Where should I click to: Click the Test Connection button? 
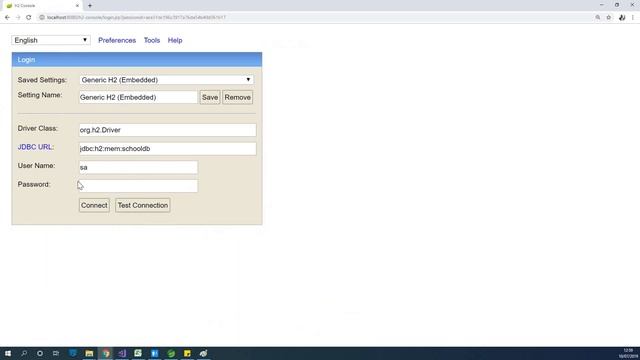142,205
